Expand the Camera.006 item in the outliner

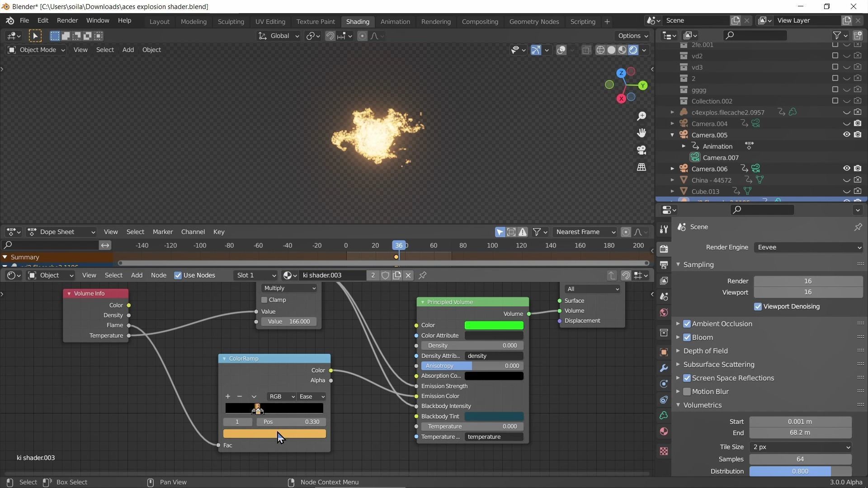click(x=672, y=169)
